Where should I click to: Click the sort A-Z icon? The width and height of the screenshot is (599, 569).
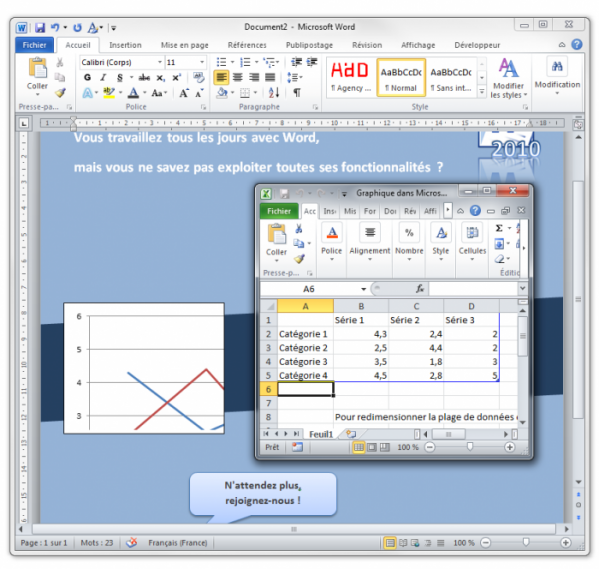click(x=274, y=92)
